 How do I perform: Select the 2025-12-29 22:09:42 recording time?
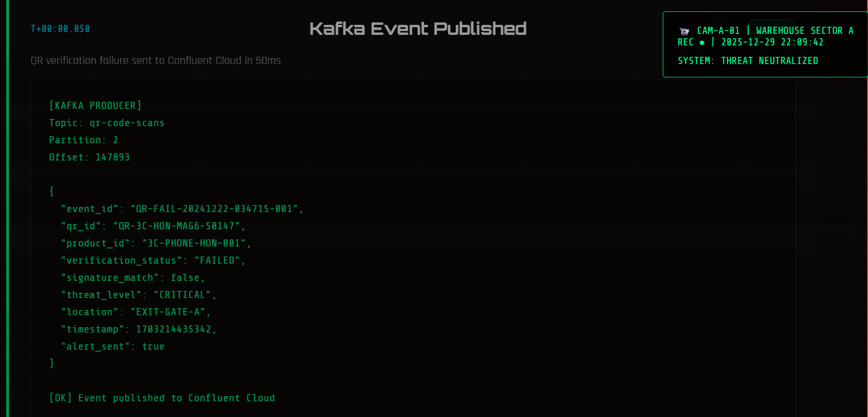(x=772, y=42)
